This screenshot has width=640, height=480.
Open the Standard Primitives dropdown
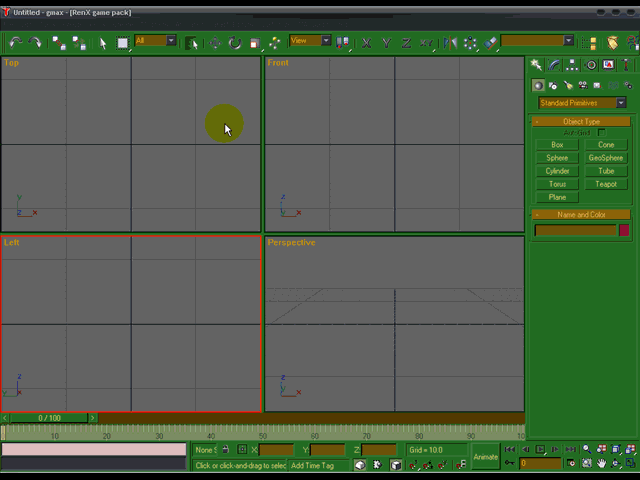582,103
